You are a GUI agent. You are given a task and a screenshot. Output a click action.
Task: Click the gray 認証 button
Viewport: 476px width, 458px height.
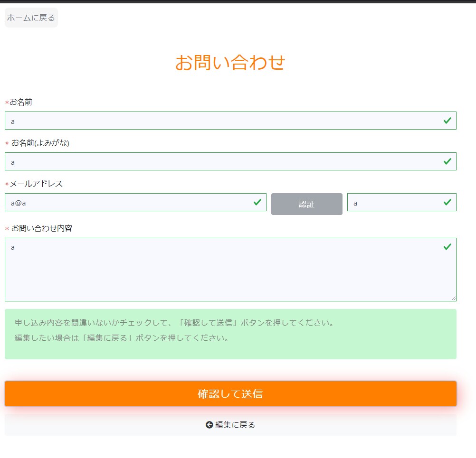coord(306,204)
